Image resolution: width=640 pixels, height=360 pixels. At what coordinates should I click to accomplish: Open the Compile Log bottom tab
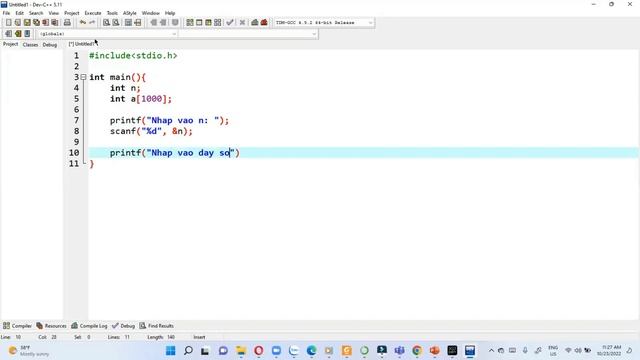89,326
